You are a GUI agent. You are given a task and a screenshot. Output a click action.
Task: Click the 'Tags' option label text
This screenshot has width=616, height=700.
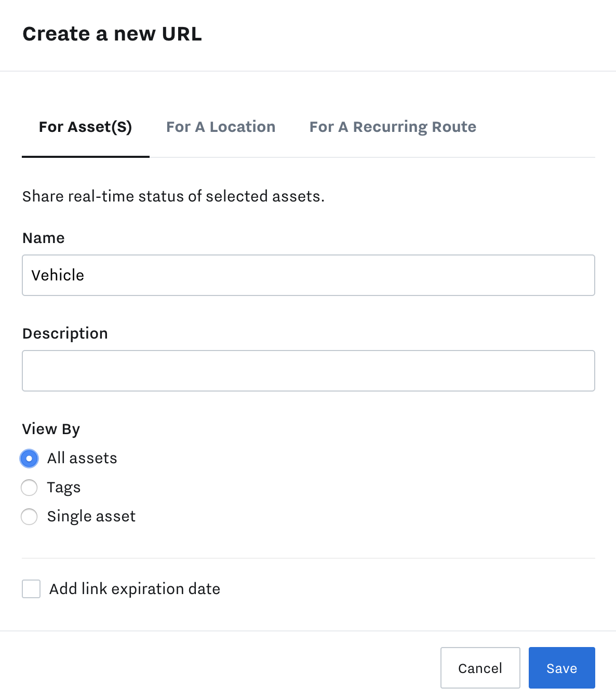tap(64, 488)
